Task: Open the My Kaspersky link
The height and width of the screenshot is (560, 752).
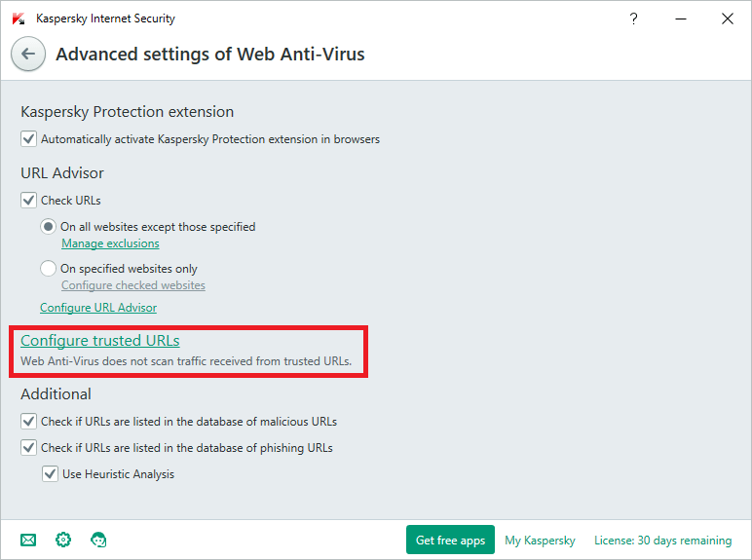Action: pos(540,541)
